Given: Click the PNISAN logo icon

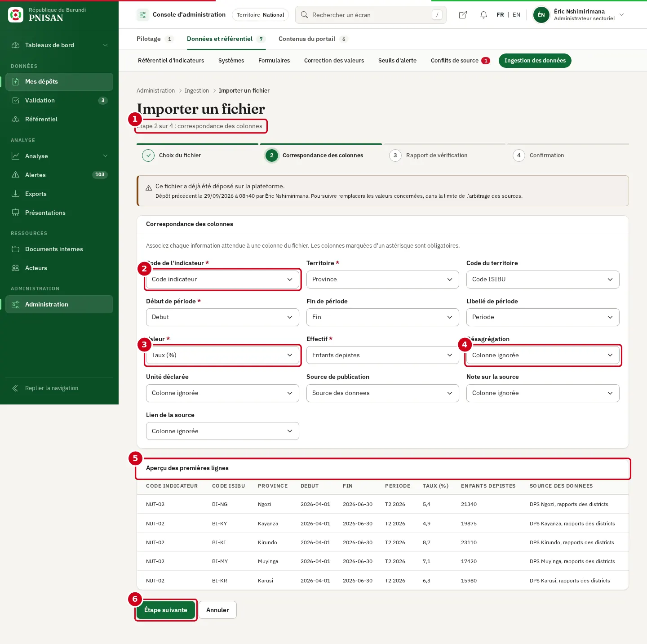Looking at the screenshot, I should tap(16, 15).
